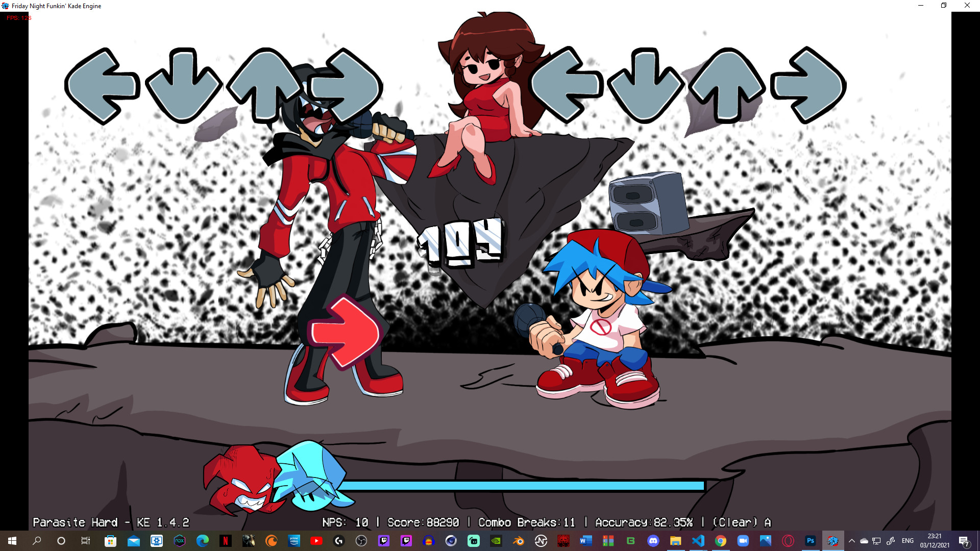Launch Netflix from the taskbar
980x551 pixels.
coord(225,541)
